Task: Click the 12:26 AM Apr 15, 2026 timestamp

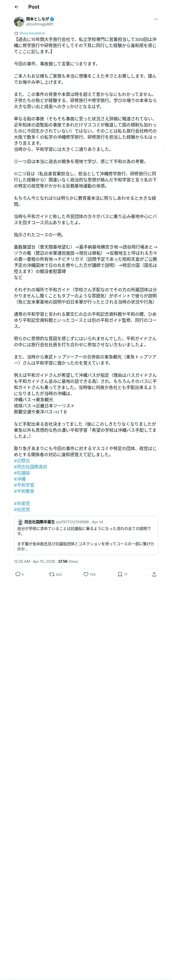Action: tap(34, 561)
